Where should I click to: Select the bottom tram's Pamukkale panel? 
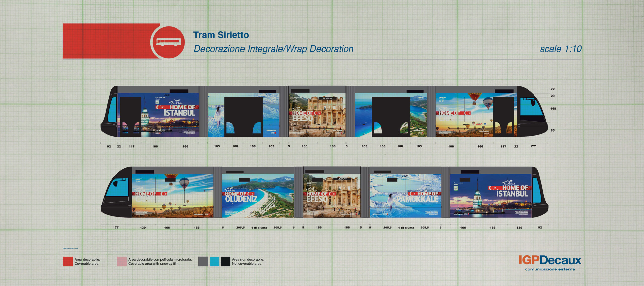tap(405, 196)
